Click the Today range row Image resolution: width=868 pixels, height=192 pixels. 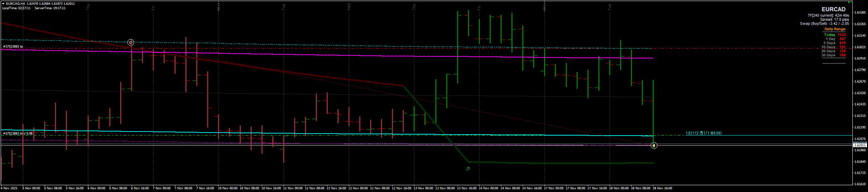click(834, 35)
